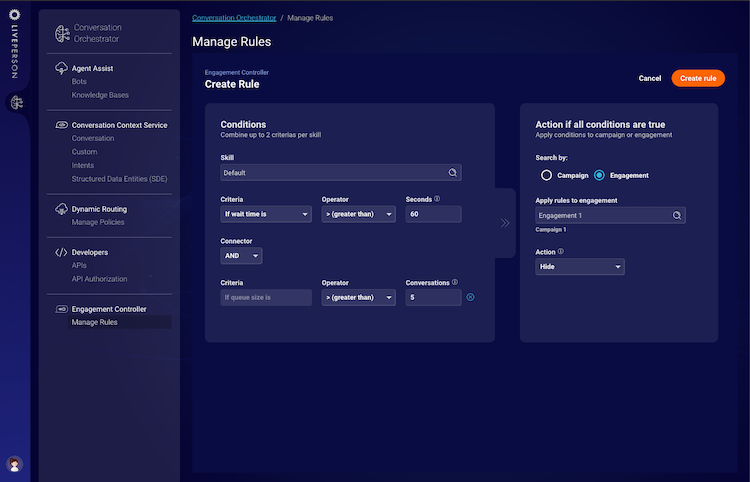Open Dynamic Routing section
The height and width of the screenshot is (482, 750).
pos(99,209)
